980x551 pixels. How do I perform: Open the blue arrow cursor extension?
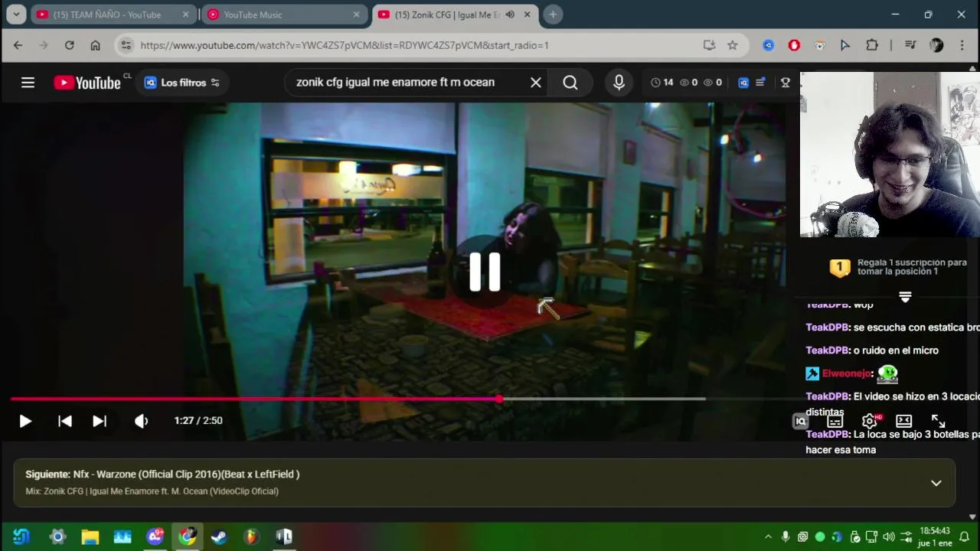coord(845,45)
